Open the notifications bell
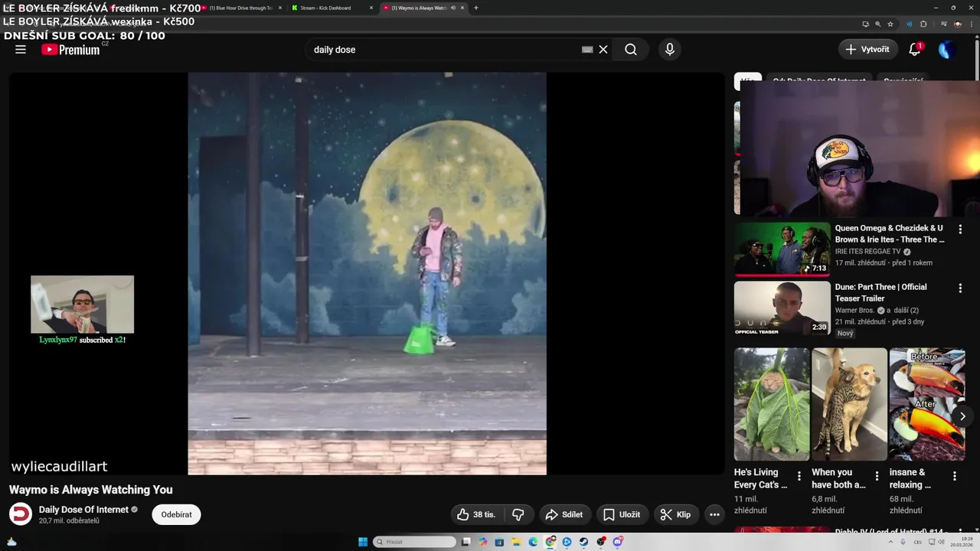The width and height of the screenshot is (980, 551). click(915, 50)
